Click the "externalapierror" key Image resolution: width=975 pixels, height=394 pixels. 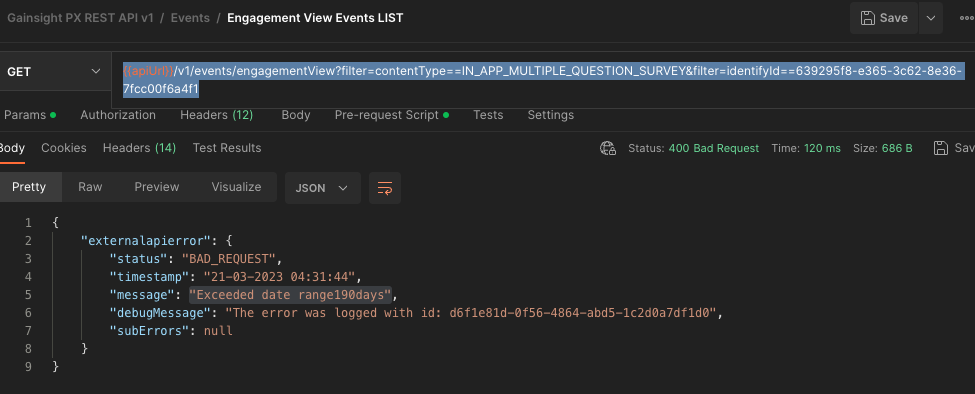coord(145,241)
